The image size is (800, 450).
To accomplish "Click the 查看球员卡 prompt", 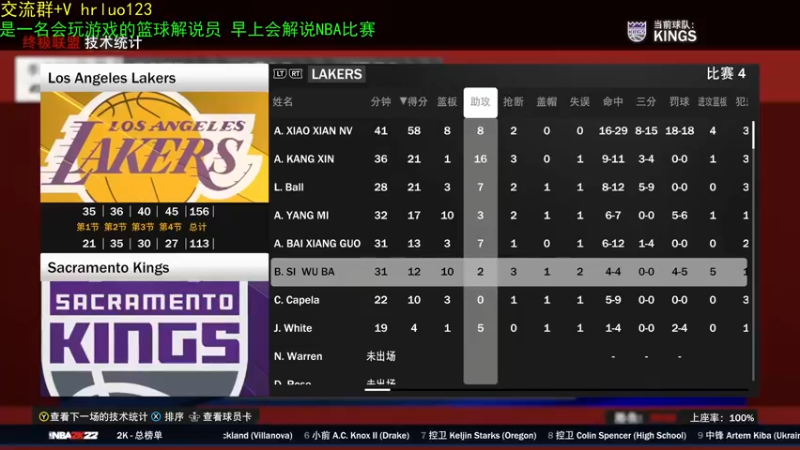I will point(227,417).
